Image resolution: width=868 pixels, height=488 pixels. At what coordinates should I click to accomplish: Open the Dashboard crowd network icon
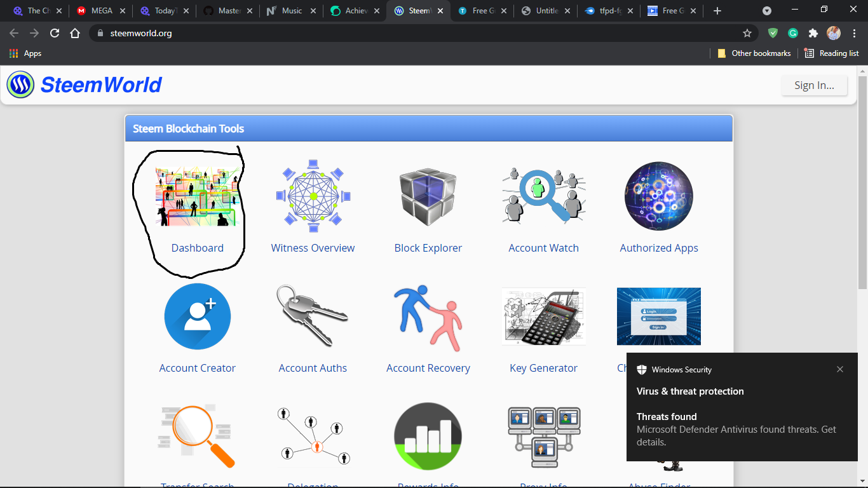click(198, 196)
